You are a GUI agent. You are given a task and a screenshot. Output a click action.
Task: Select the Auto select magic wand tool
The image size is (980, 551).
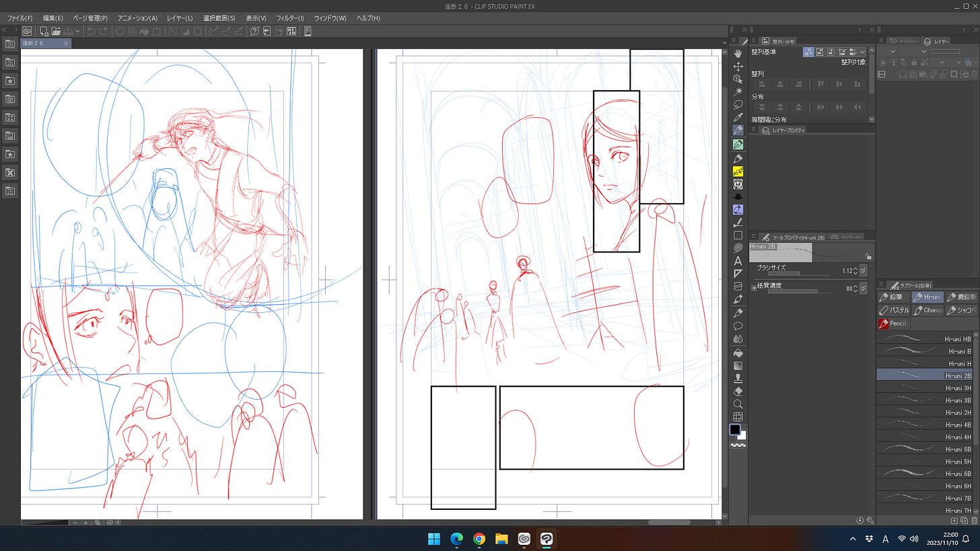(738, 91)
